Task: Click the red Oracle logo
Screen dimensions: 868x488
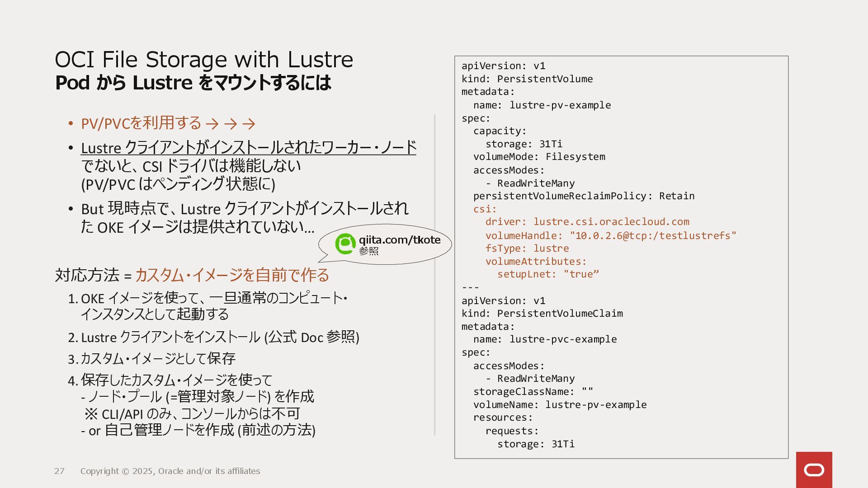Action: [x=814, y=470]
